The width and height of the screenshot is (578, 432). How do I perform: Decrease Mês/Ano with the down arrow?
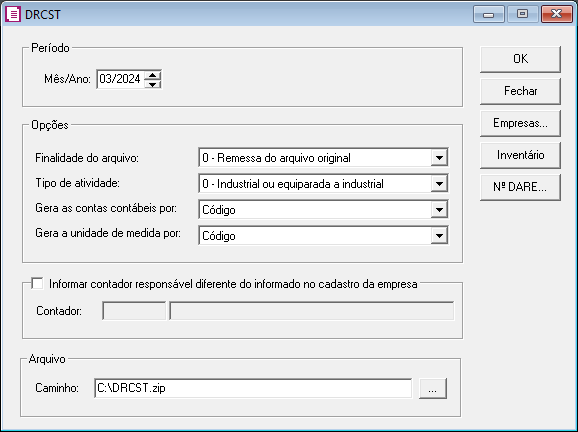pos(153,84)
